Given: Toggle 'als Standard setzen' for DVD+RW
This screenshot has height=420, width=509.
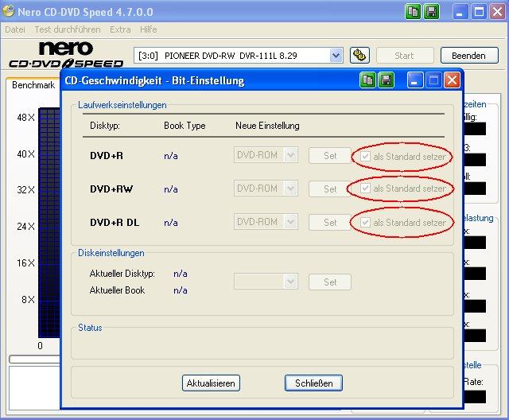Looking at the screenshot, I should pos(403,189).
